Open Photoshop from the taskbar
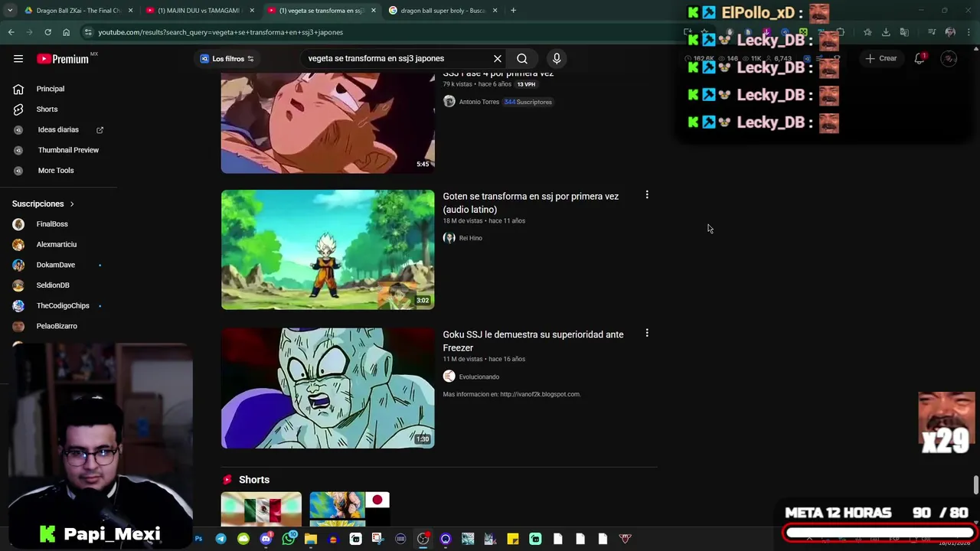 coord(198,539)
